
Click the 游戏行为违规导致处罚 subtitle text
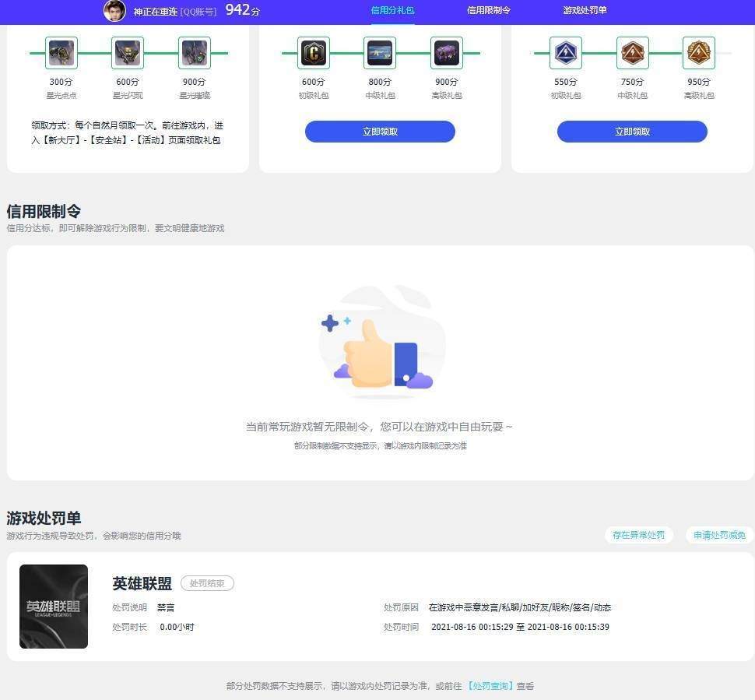tap(94, 535)
